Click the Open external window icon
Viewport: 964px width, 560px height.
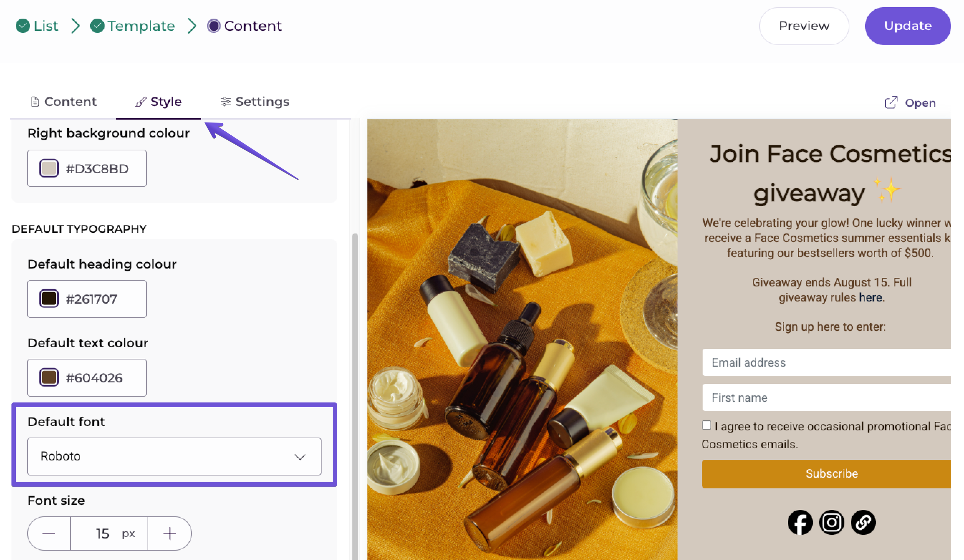(891, 102)
